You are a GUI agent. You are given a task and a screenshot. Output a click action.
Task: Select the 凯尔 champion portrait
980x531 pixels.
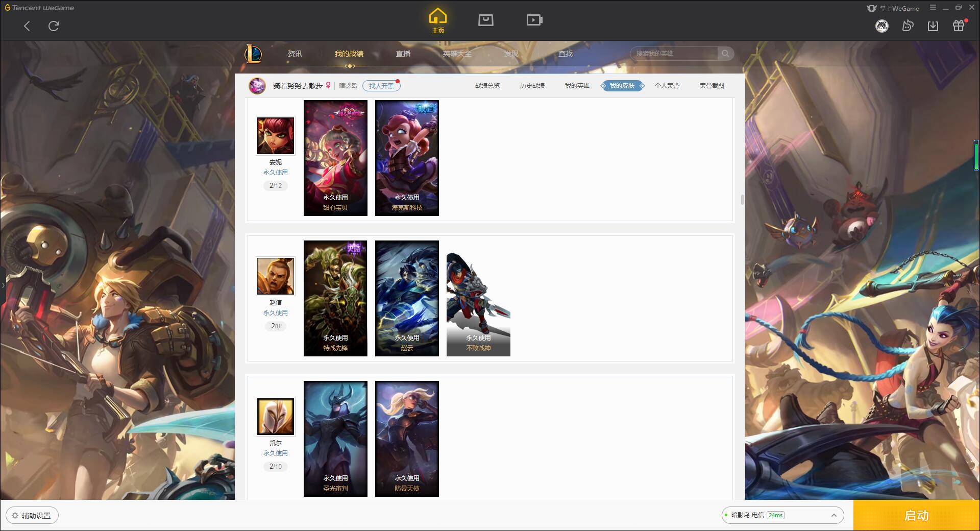tap(276, 417)
